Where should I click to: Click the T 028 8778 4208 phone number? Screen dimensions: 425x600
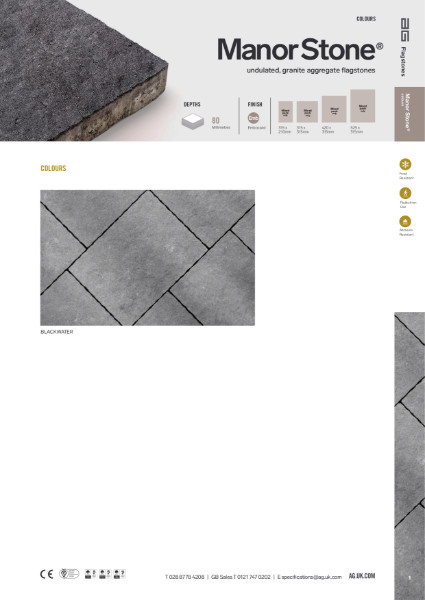[185, 577]
